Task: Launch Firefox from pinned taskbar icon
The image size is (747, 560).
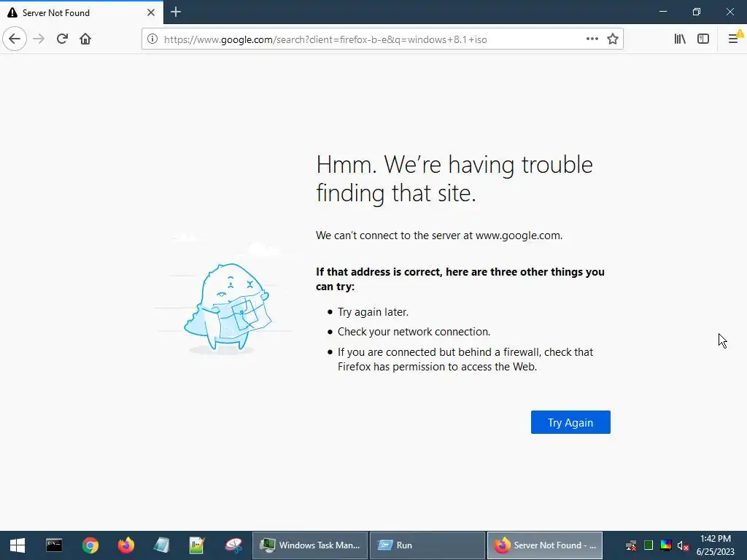Action: (125, 545)
